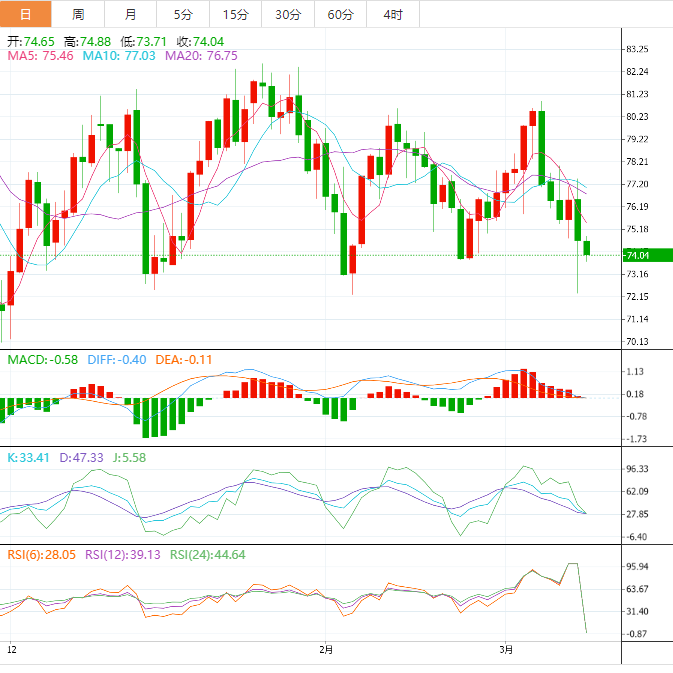Switch to the 周 (weekly) tab
Viewport: 673px width, 673px height.
pyautogui.click(x=78, y=14)
